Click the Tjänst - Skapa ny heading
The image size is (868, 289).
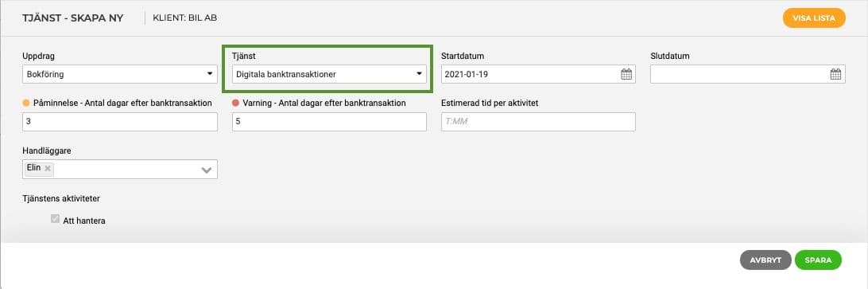coord(72,18)
